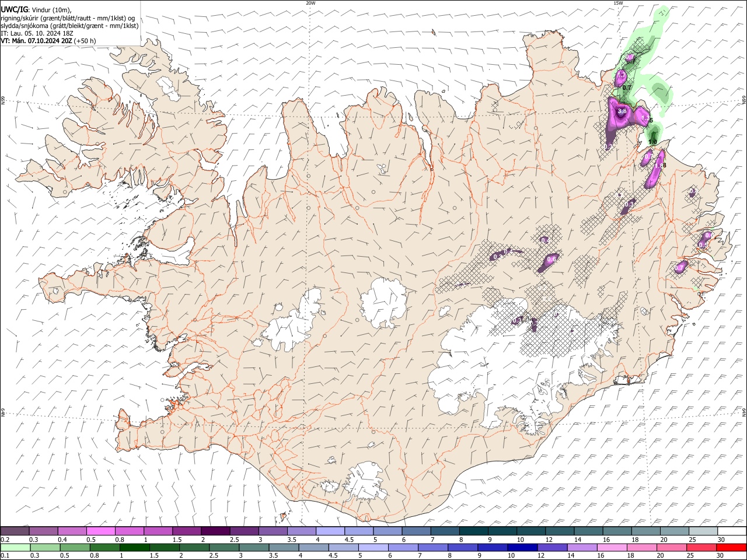Pick lower legend swatch between 2 and 2.5
Screen dimensions: 747x560
pyautogui.click(x=194, y=547)
